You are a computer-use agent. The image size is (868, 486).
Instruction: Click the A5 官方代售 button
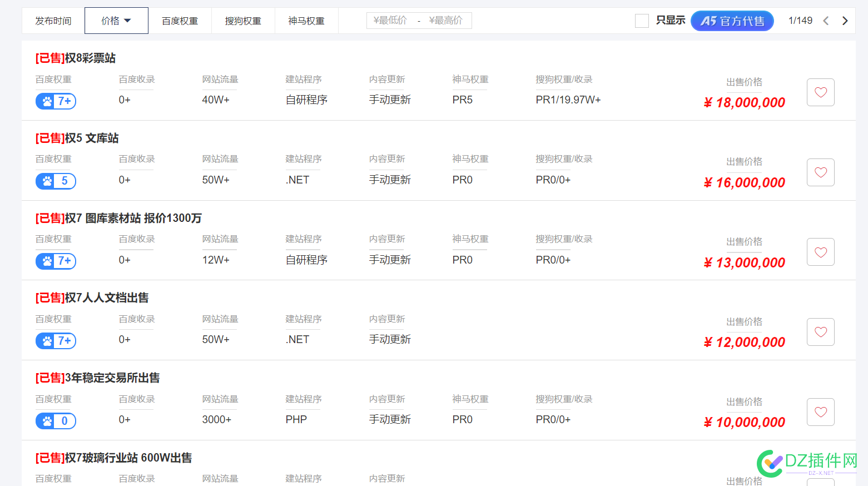732,21
